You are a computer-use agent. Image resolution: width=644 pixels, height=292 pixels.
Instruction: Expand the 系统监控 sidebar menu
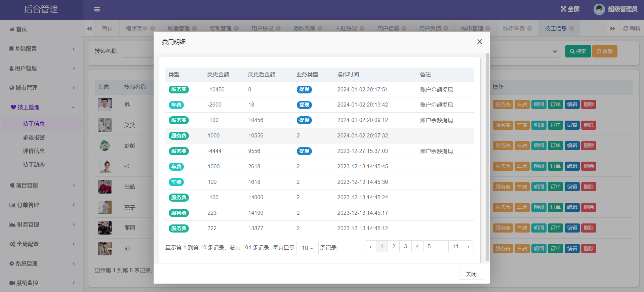[x=41, y=283]
